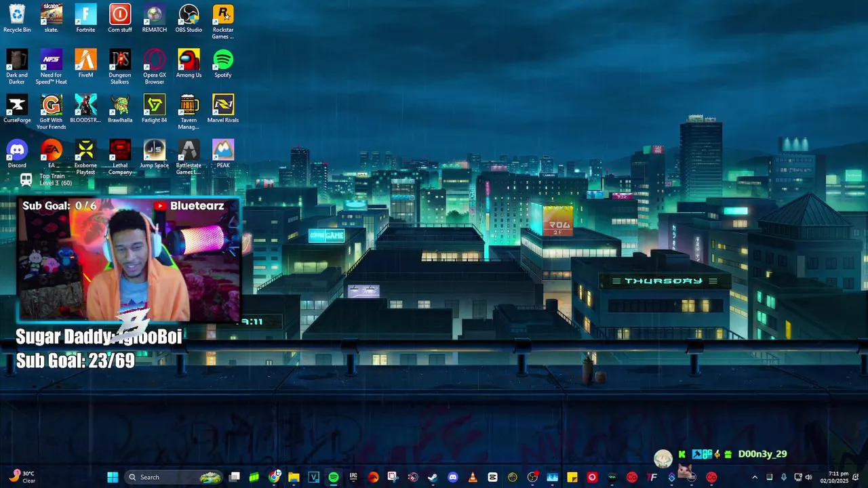Viewport: 868px width, 488px height.
Task: Switch to Spotify on the taskbar
Action: (x=334, y=477)
